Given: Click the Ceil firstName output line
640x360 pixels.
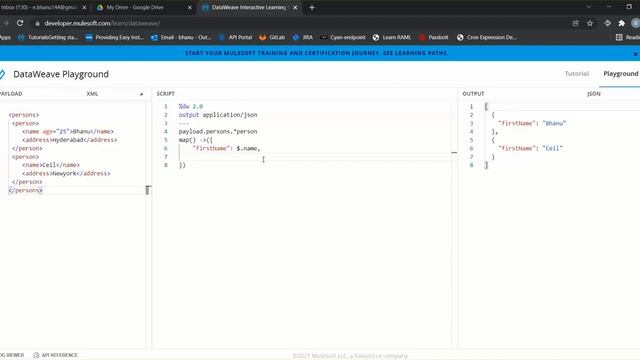Looking at the screenshot, I should tap(531, 148).
